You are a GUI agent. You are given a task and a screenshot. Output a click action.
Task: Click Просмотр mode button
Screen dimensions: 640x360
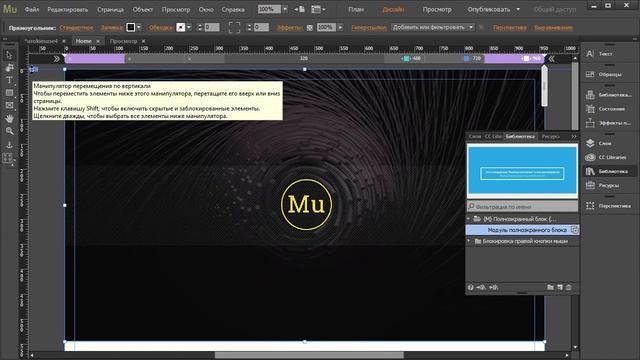point(437,9)
